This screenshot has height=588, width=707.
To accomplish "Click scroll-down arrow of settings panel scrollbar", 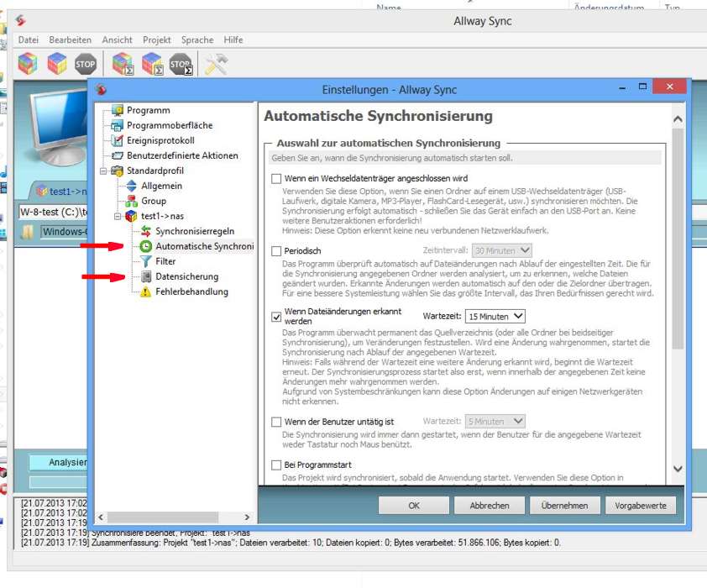I will pyautogui.click(x=678, y=469).
